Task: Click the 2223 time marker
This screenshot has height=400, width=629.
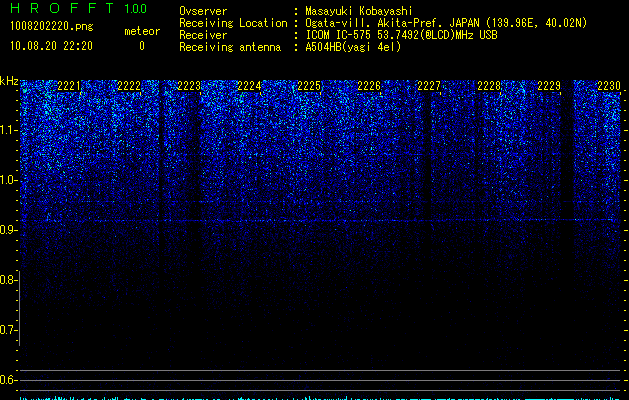Action: [x=189, y=86]
